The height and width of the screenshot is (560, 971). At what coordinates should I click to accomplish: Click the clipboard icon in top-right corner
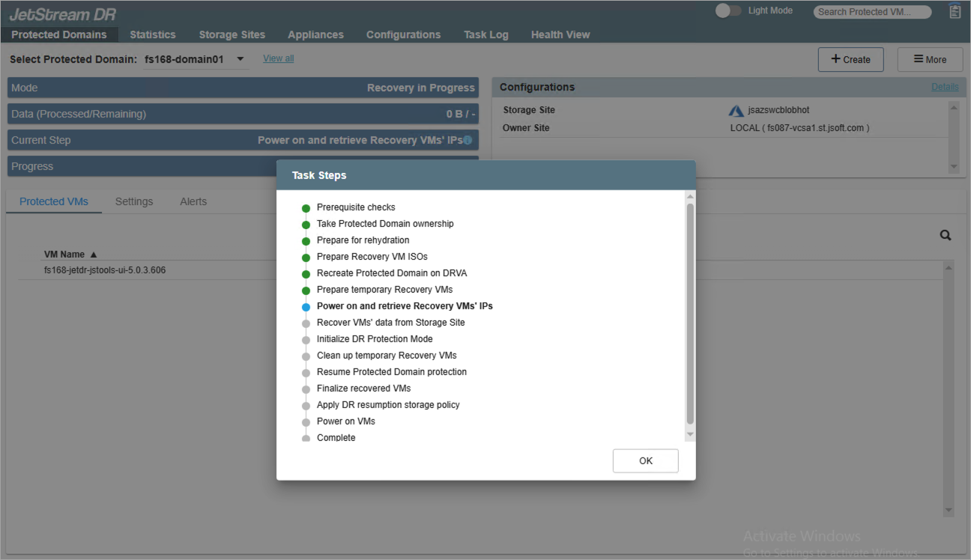pos(955,11)
